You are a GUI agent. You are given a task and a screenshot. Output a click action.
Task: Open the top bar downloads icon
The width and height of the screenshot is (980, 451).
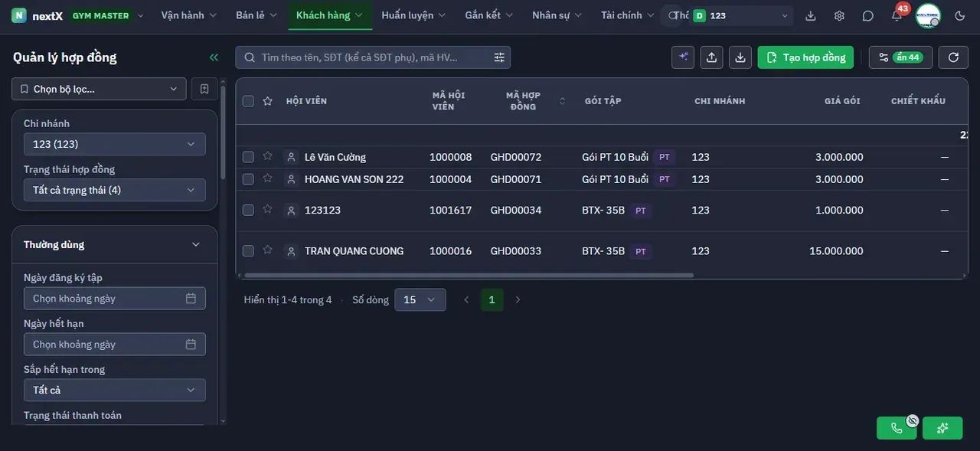point(811,15)
